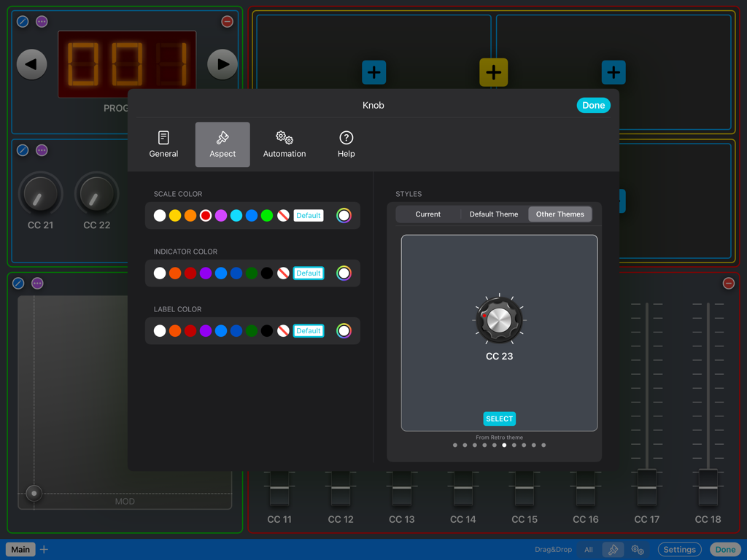This screenshot has height=560, width=747.
Task: Tap the blue plus icon in the top-right zone
Action: (x=614, y=72)
